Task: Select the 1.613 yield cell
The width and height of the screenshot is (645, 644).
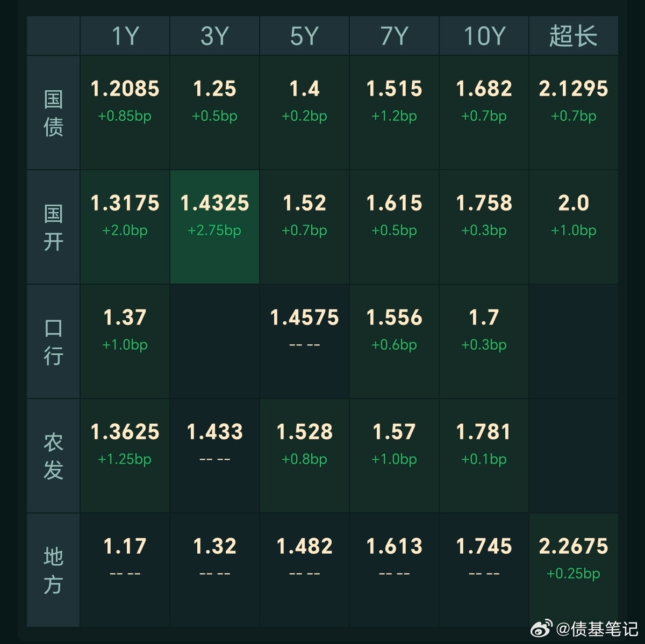Action: (394, 570)
